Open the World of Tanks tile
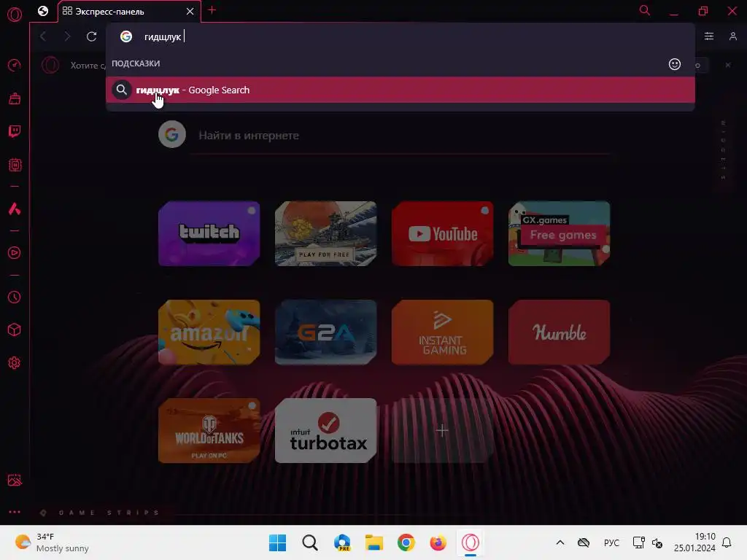Image resolution: width=747 pixels, height=560 pixels. [x=209, y=430]
